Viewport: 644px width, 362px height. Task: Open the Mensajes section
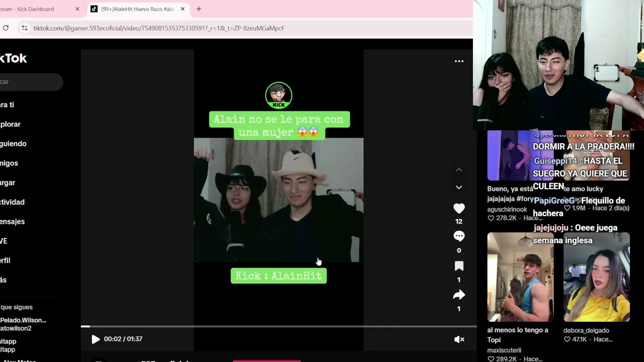tap(12, 222)
